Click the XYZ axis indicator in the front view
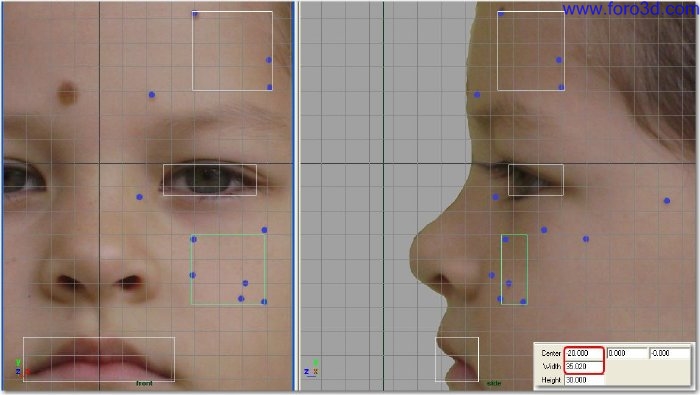Screen dimensions: 700x395 coord(22,368)
